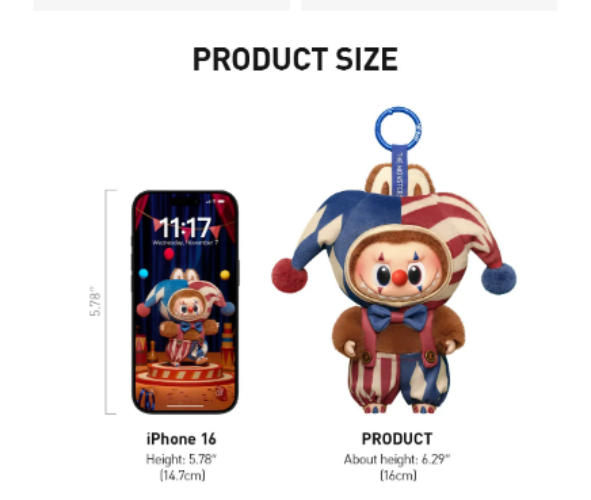The width and height of the screenshot is (591, 500).
Task: Click the plush's red clown nose
Action: 400,278
